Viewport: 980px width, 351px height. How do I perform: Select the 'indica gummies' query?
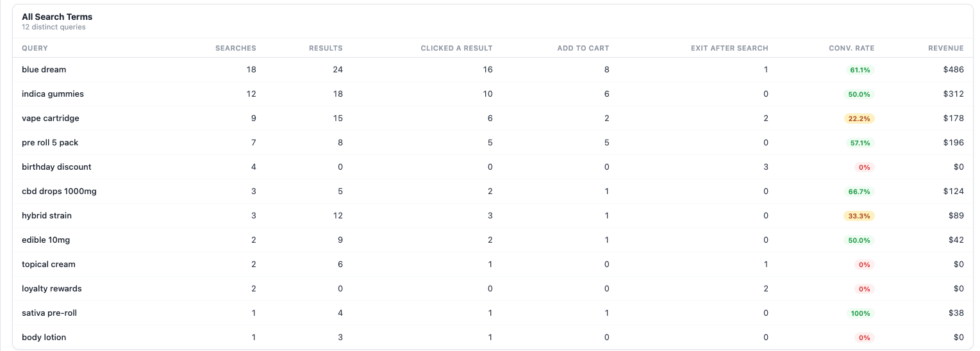[x=53, y=94]
